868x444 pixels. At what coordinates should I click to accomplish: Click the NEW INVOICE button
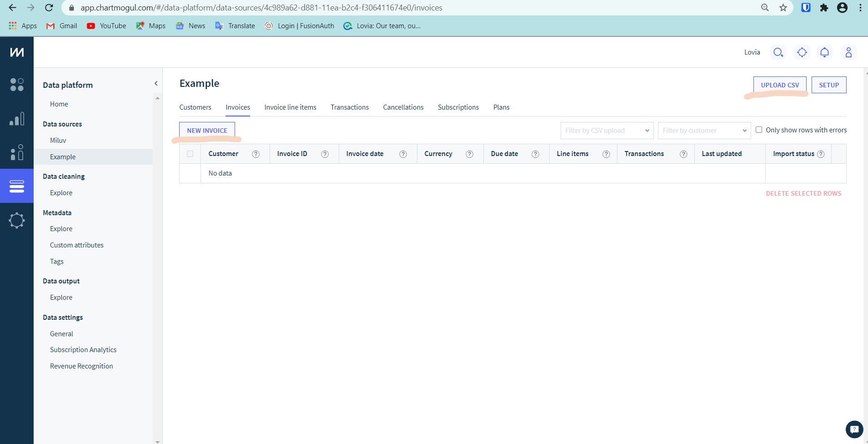pyautogui.click(x=207, y=131)
